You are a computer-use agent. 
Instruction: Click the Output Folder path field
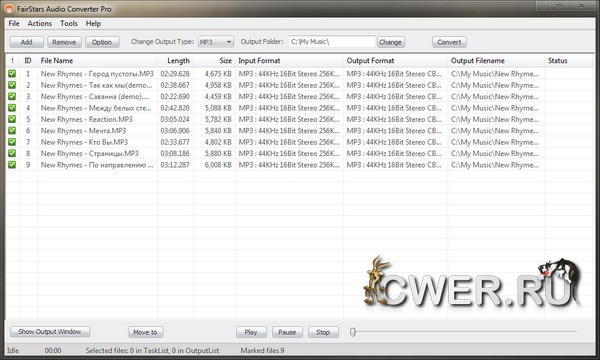pyautogui.click(x=332, y=42)
